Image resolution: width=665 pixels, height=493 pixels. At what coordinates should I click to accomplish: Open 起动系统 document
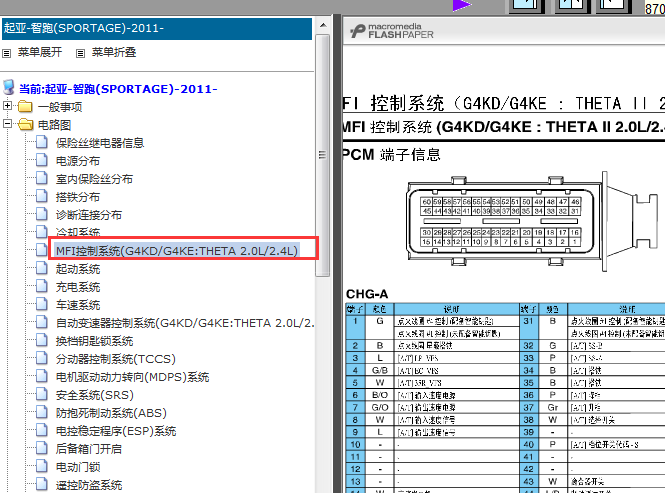coord(78,269)
